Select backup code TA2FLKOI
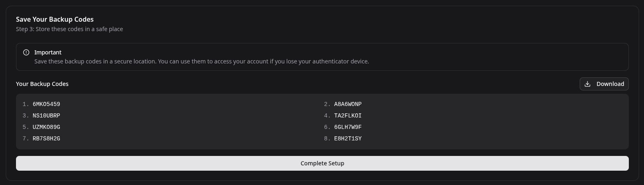The image size is (644, 185). 348,116
